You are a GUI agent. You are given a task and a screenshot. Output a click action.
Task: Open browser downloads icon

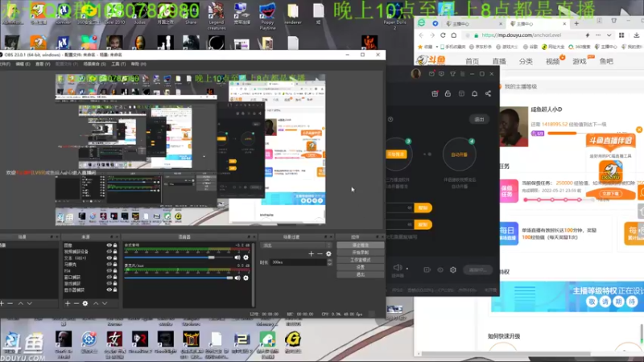(x=636, y=35)
